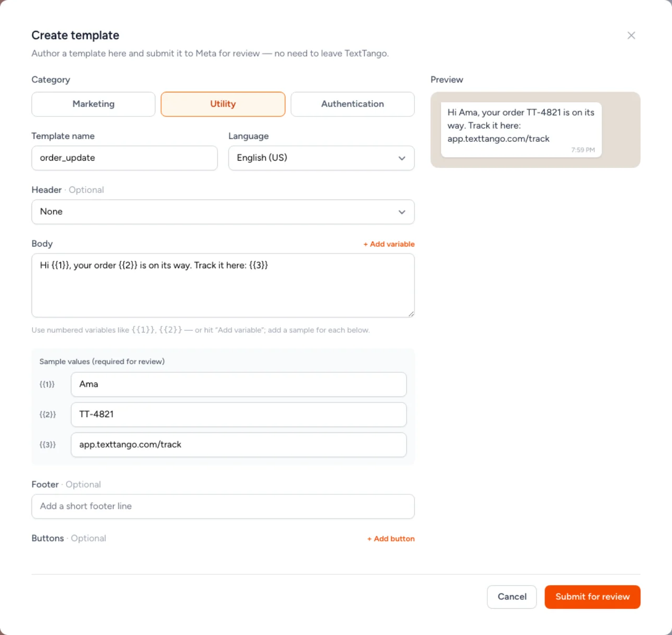This screenshot has width=672, height=635.
Task: Open the Language dropdown
Action: click(321, 158)
